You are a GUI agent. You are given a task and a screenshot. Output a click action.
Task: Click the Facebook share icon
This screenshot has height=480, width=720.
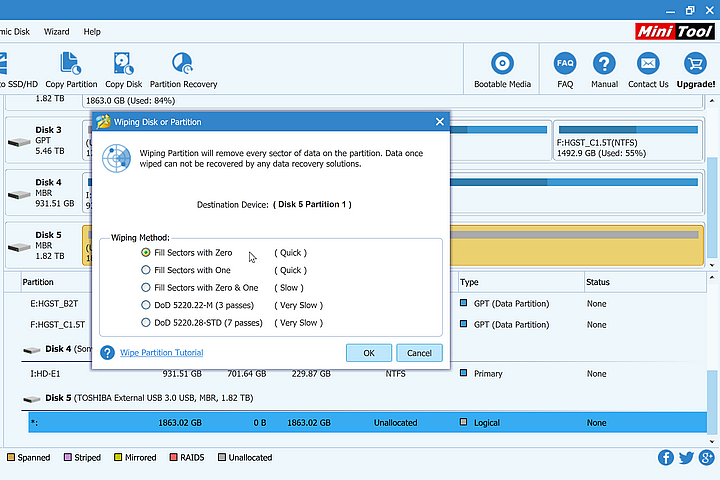coord(665,457)
